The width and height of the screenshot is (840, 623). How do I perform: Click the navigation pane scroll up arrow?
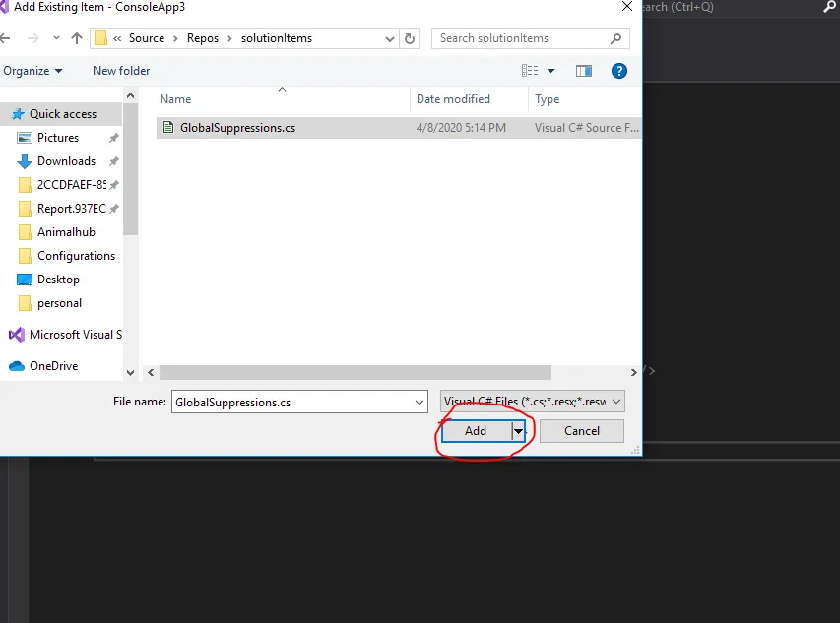[x=130, y=95]
